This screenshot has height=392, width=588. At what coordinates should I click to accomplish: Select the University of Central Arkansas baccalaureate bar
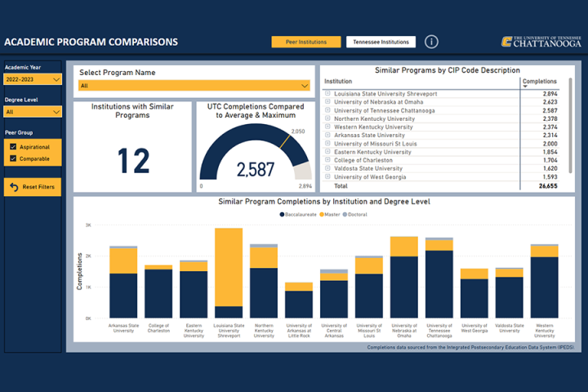pyautogui.click(x=334, y=300)
